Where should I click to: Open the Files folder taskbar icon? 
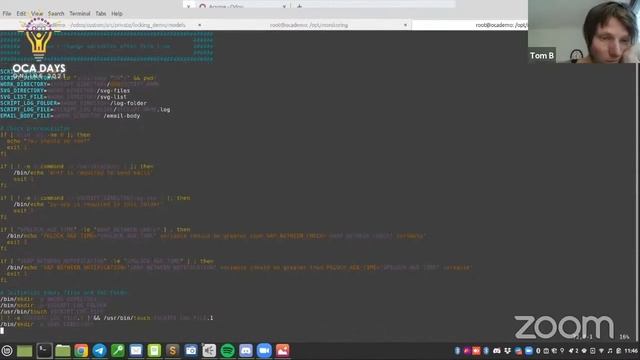pos(62,351)
